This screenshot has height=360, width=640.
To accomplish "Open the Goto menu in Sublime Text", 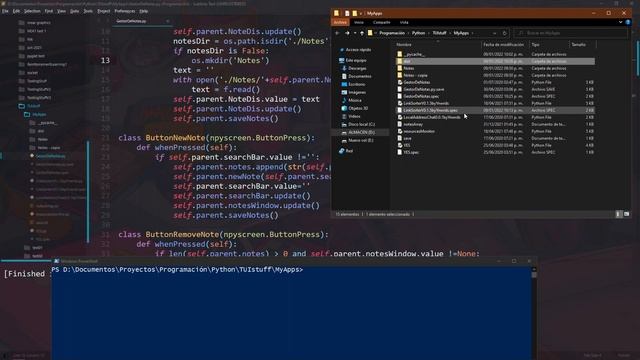I will [x=74, y=11].
